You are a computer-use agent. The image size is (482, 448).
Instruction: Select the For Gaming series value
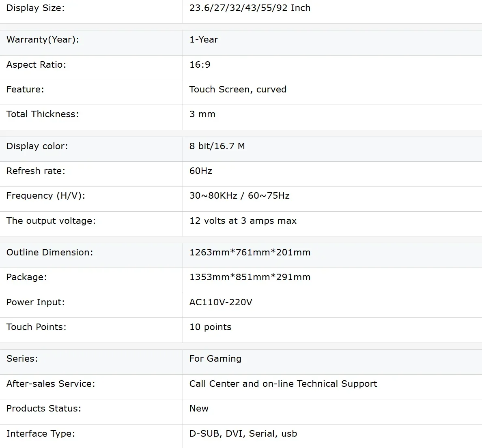pyautogui.click(x=215, y=359)
